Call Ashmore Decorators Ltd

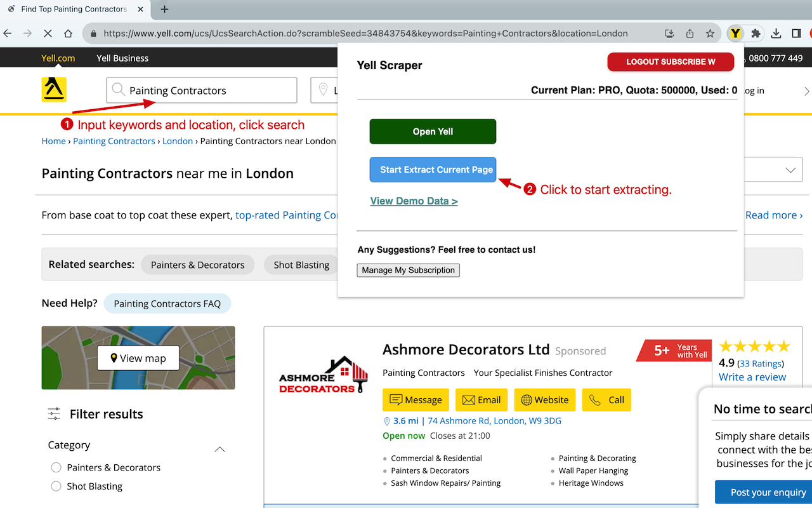(x=606, y=400)
